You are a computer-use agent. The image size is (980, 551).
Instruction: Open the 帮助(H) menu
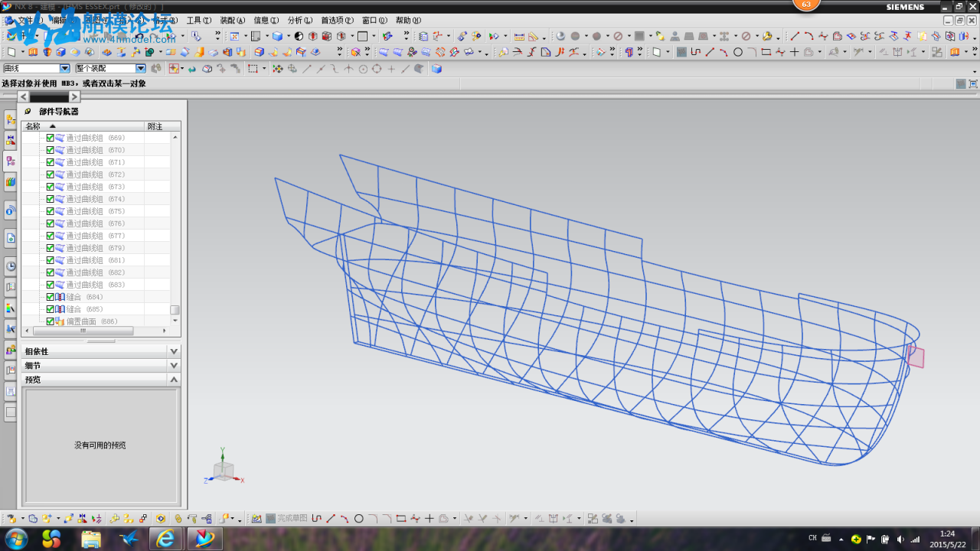[408, 21]
